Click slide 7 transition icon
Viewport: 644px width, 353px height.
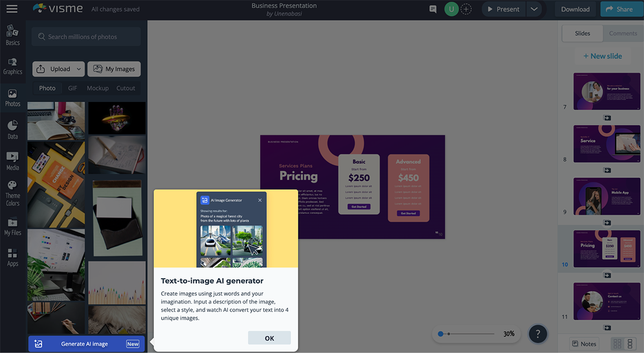(x=607, y=118)
